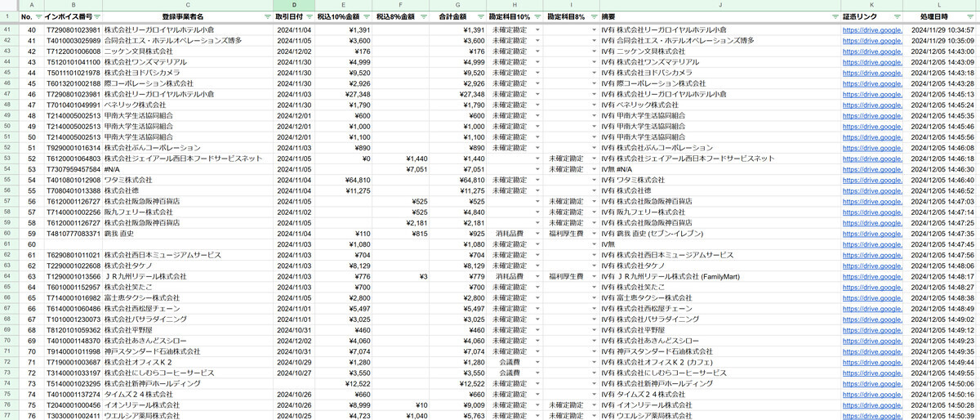The image size is (980, 420).
Task: Open the filter icon for 証憑リンク column
Action: click(x=896, y=16)
